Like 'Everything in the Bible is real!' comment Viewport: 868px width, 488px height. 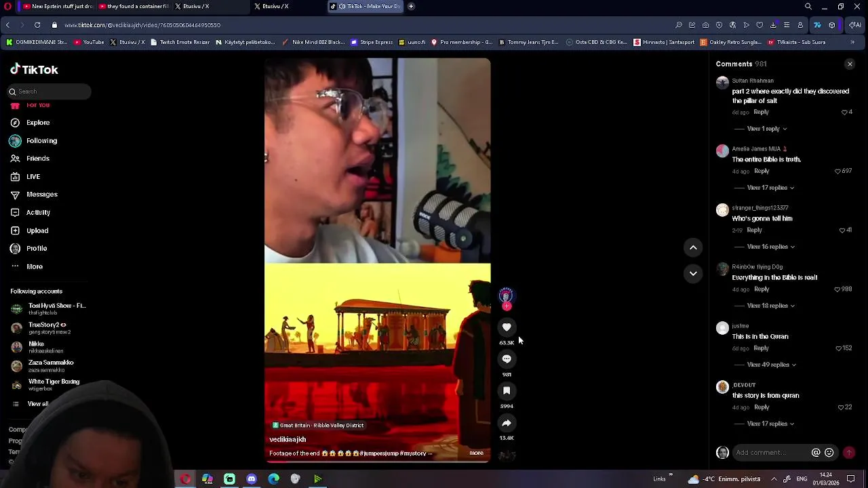tap(838, 289)
